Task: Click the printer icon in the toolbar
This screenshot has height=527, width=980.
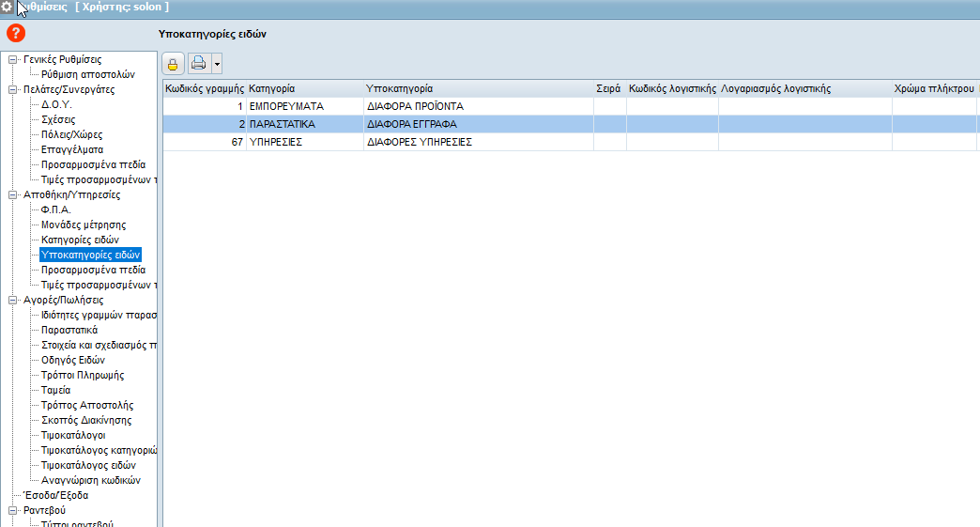Action: tap(199, 64)
